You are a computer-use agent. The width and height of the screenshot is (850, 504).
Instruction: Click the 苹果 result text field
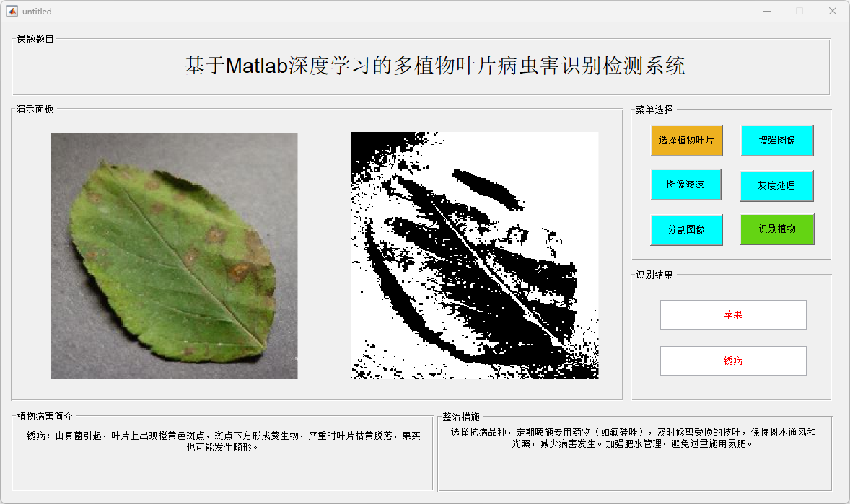pyautogui.click(x=733, y=314)
